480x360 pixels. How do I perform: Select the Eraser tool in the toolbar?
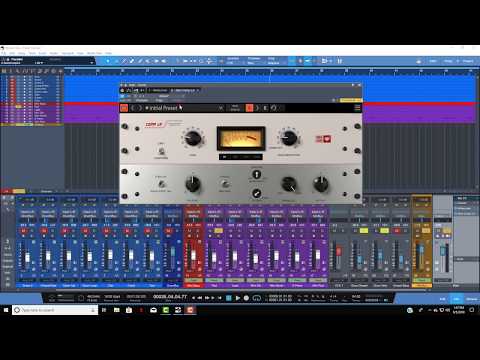click(132, 61)
